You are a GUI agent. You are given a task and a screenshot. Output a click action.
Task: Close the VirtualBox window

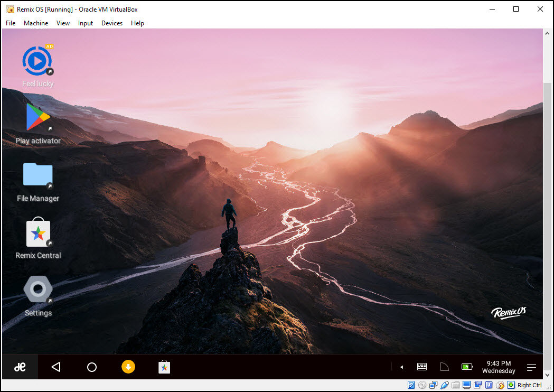[x=540, y=9]
